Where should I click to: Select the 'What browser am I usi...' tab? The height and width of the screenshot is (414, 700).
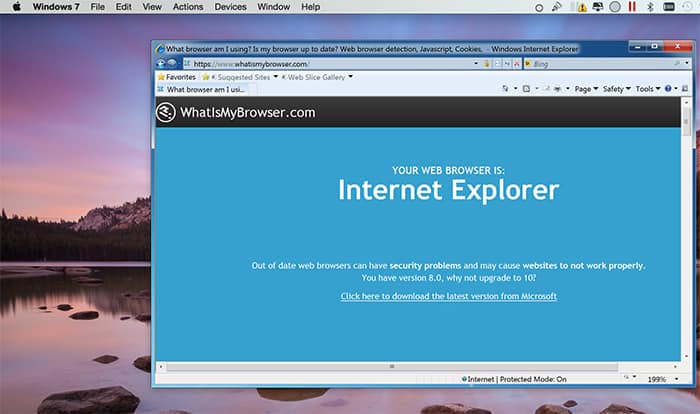(x=206, y=89)
